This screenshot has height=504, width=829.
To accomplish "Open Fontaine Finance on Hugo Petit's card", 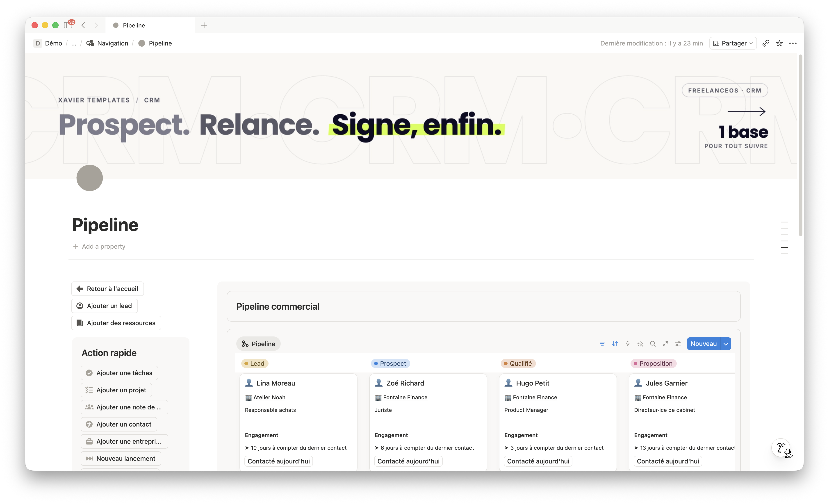I will 531,397.
